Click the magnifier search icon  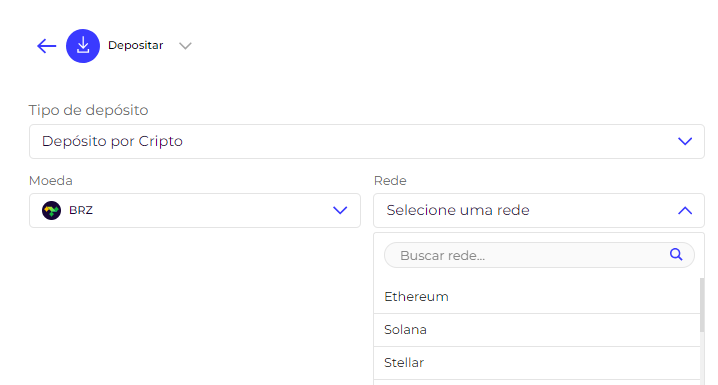(676, 255)
